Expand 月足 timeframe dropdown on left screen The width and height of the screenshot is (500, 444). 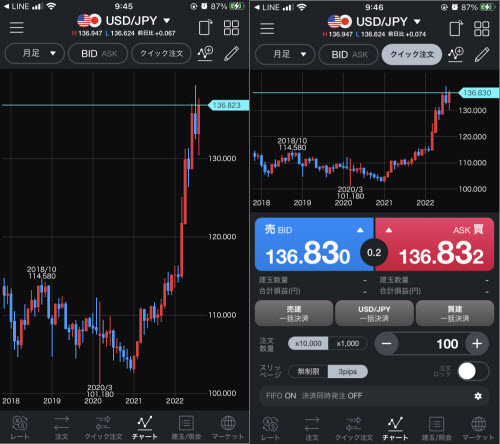[34, 53]
